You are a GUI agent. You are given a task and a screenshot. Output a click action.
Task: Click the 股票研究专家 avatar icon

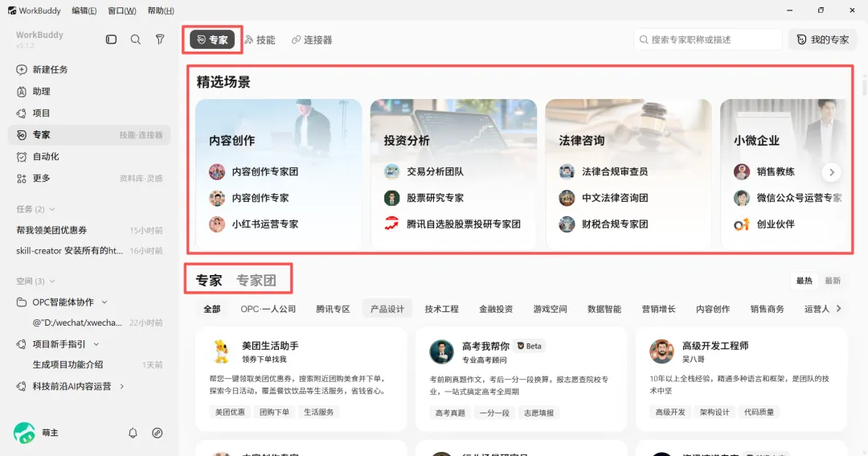tap(392, 198)
